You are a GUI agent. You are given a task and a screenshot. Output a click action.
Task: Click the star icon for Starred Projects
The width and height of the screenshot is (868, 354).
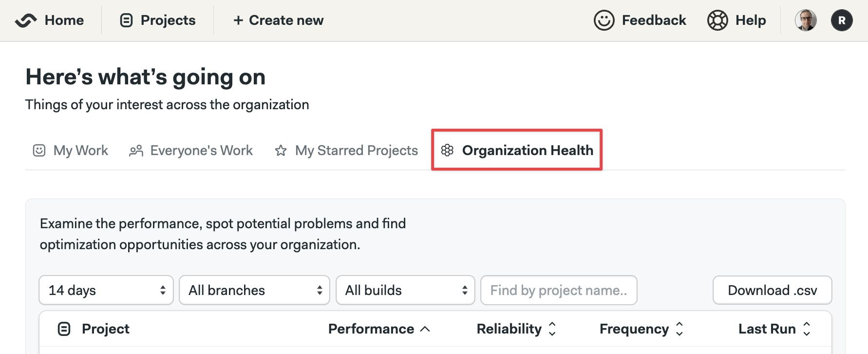(x=281, y=150)
